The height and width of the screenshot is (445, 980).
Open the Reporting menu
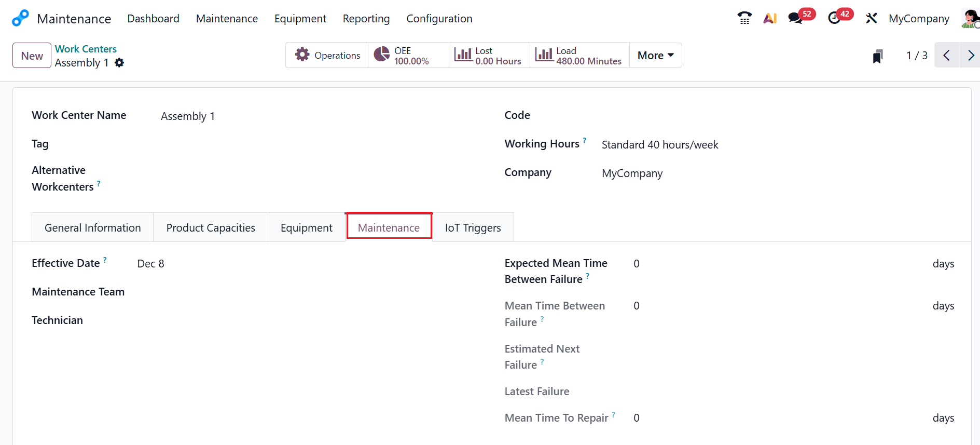(366, 19)
